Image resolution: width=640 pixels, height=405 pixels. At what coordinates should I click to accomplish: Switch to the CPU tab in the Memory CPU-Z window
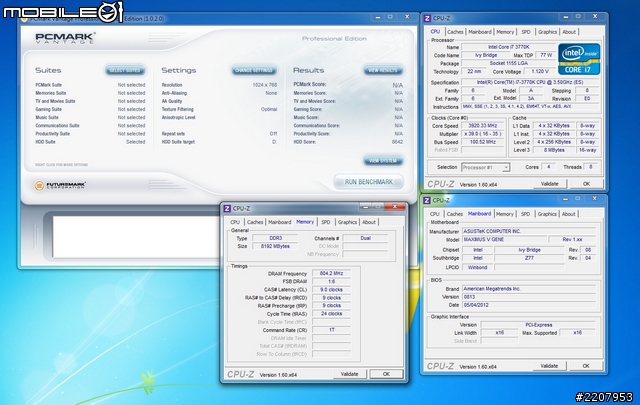pyautogui.click(x=235, y=222)
